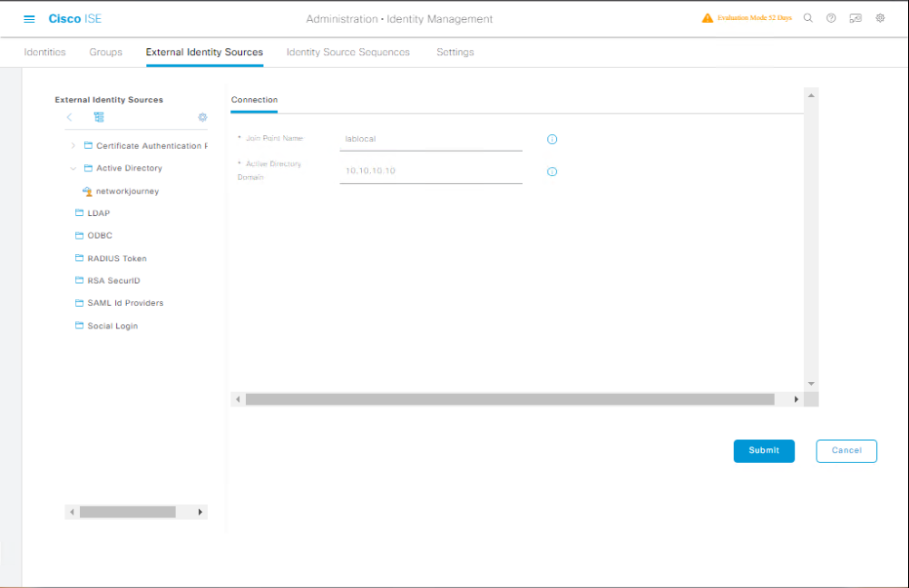Click the Social Login folder icon
Viewport: 909px width, 588px height.
[x=80, y=326]
